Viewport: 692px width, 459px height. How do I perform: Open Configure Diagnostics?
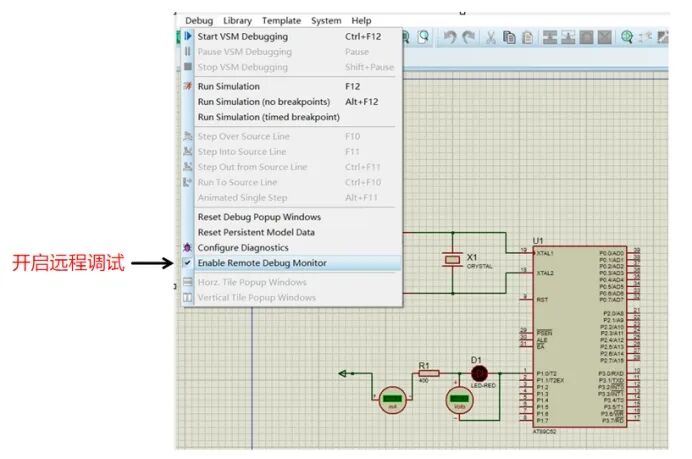point(291,248)
